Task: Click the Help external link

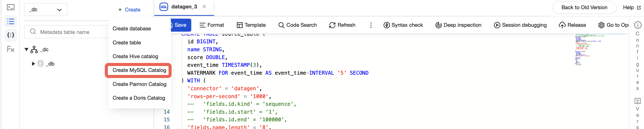Action: tap(632, 7)
